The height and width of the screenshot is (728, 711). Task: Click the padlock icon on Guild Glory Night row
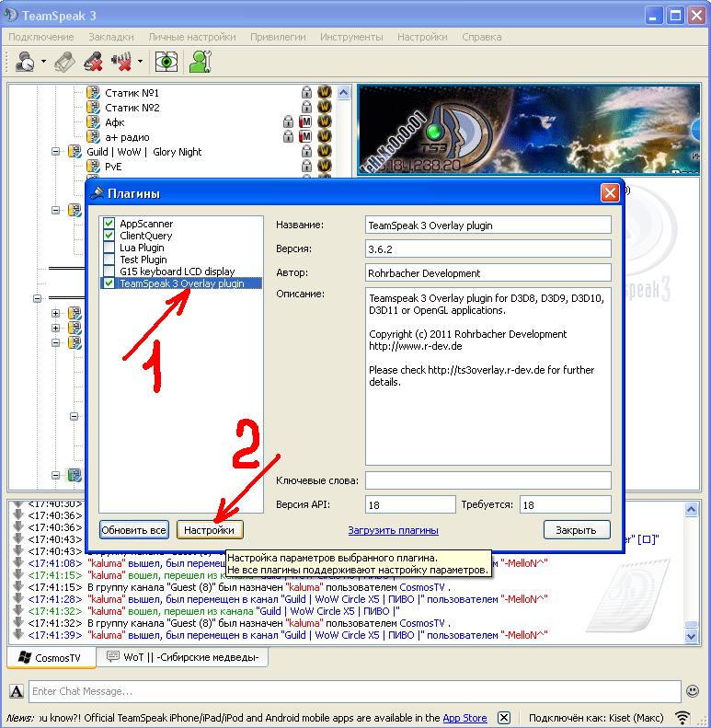tap(306, 151)
